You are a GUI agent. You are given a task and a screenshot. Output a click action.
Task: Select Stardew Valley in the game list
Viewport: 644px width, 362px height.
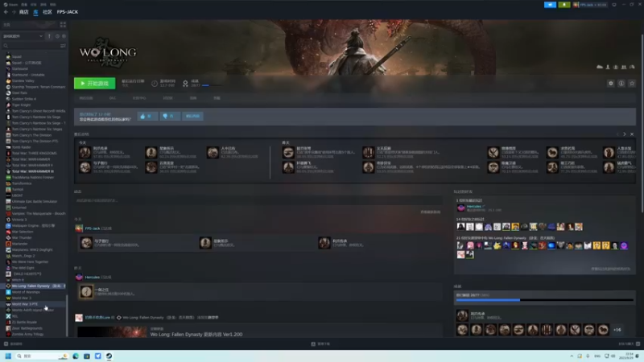[x=23, y=81]
